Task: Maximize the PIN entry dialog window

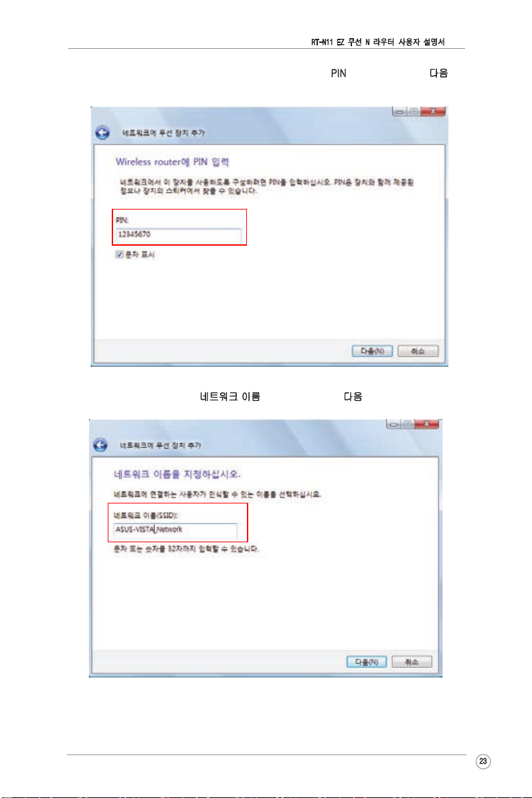Action: [414, 111]
